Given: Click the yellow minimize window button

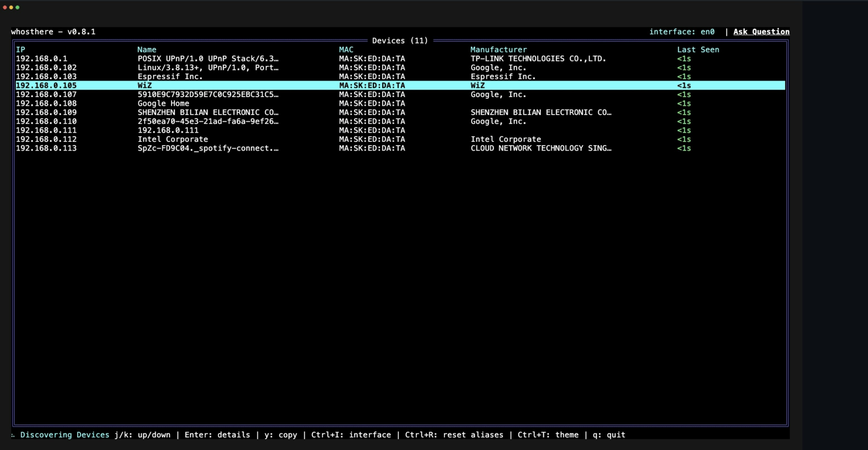Looking at the screenshot, I should pyautogui.click(x=11, y=8).
